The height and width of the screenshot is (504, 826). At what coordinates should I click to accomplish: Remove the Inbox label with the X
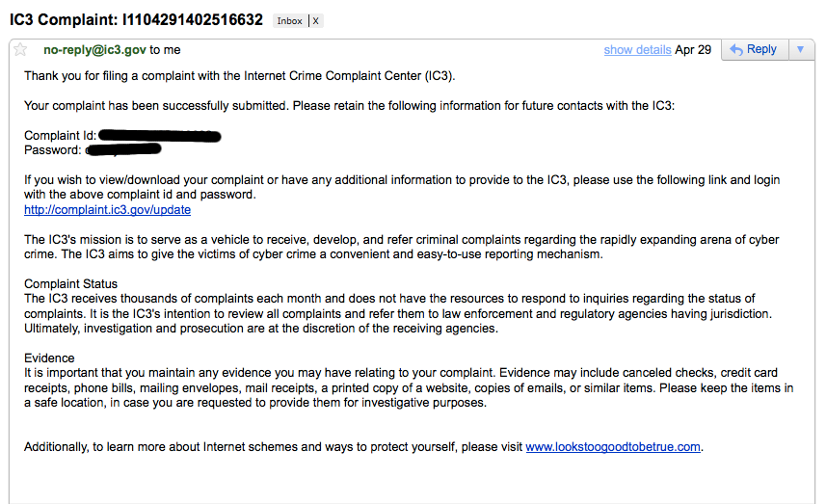coord(315,21)
